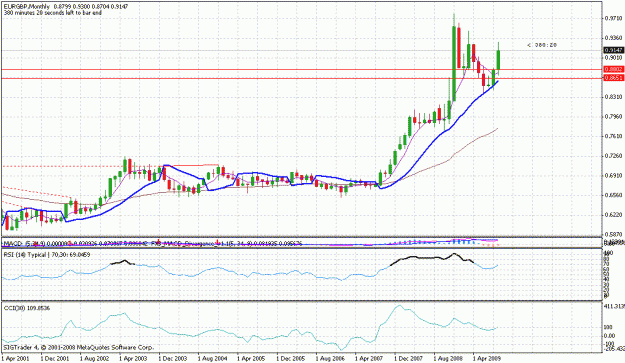Click the 0.9010 price scale label

click(x=614, y=57)
